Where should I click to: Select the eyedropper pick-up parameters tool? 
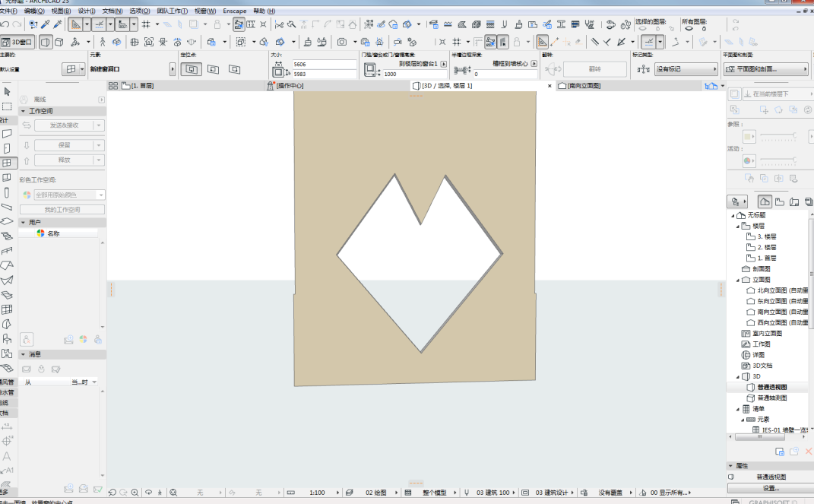[46, 24]
